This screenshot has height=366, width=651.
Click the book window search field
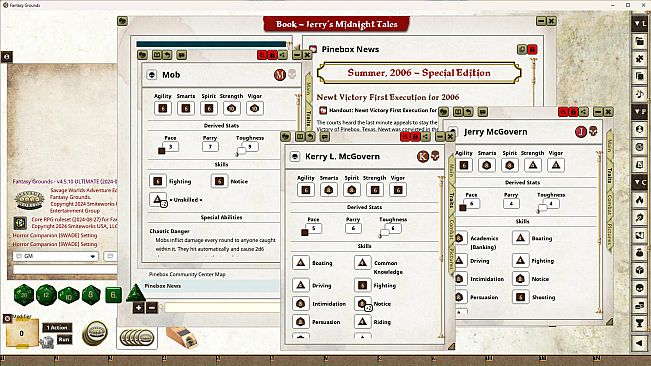coord(222,307)
